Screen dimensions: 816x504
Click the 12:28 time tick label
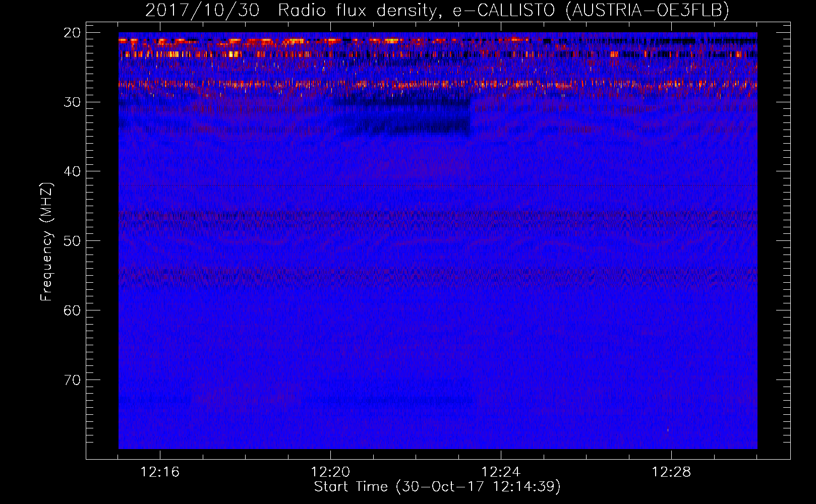[x=671, y=472]
